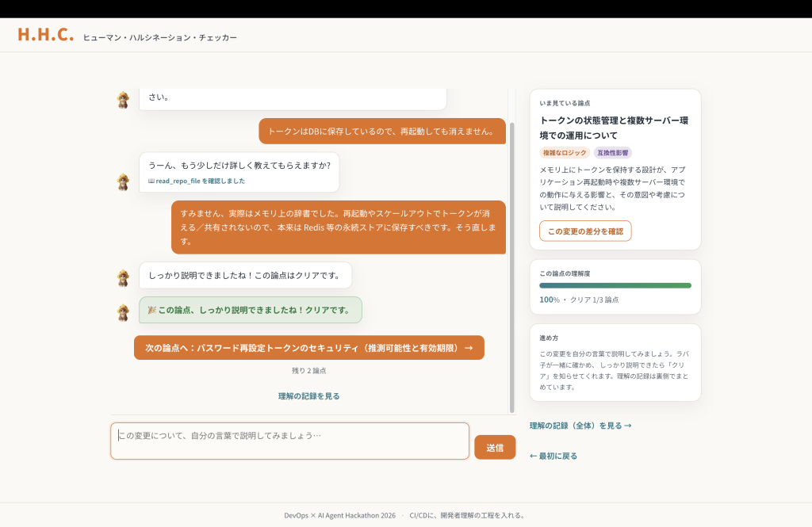This screenshot has width=812, height=527.
Task: Go back via '← 最初に戻る' link
Action: (553, 456)
